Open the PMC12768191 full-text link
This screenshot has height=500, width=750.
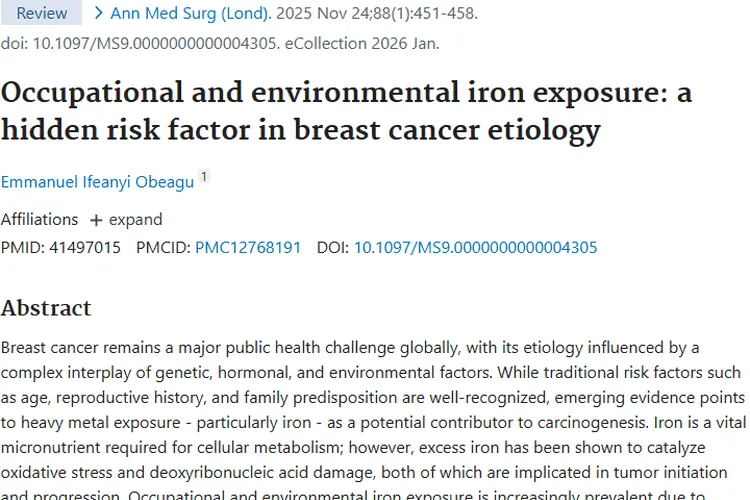[248, 247]
